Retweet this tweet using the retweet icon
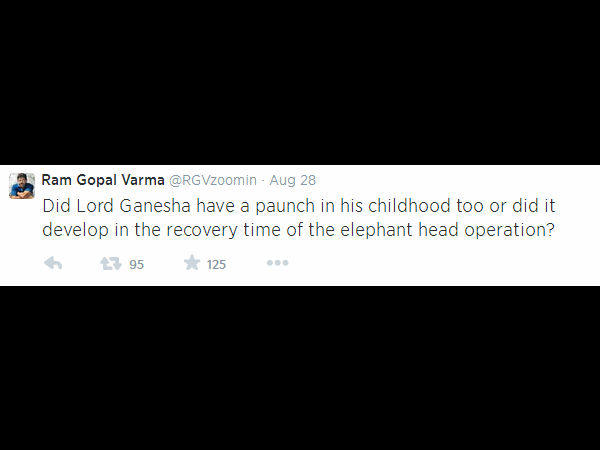This screenshot has width=600, height=450. [110, 263]
